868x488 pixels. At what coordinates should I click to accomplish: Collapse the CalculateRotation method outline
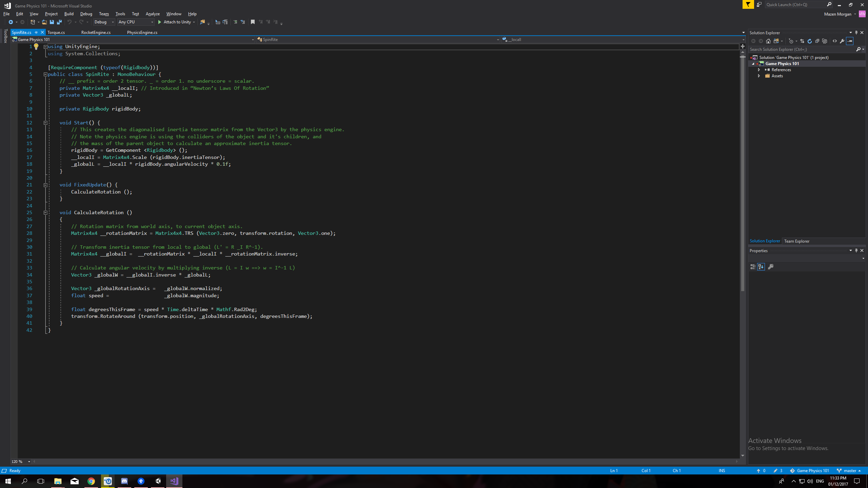[45, 213]
